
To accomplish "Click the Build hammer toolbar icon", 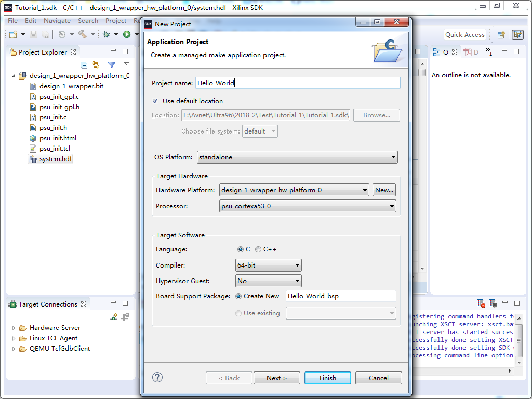I will coord(83,34).
